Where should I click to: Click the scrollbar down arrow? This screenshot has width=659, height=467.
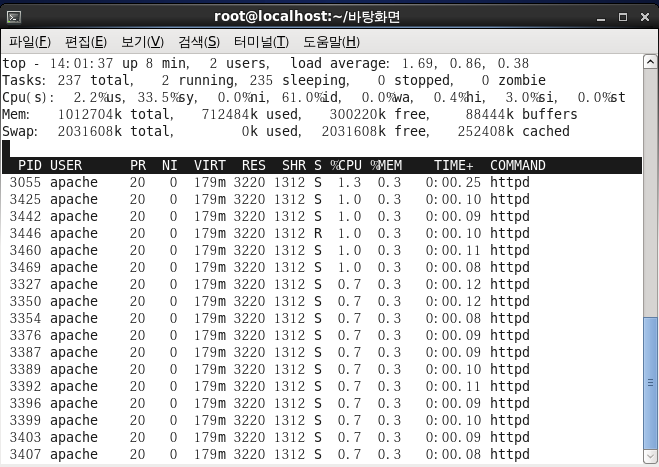[650, 457]
